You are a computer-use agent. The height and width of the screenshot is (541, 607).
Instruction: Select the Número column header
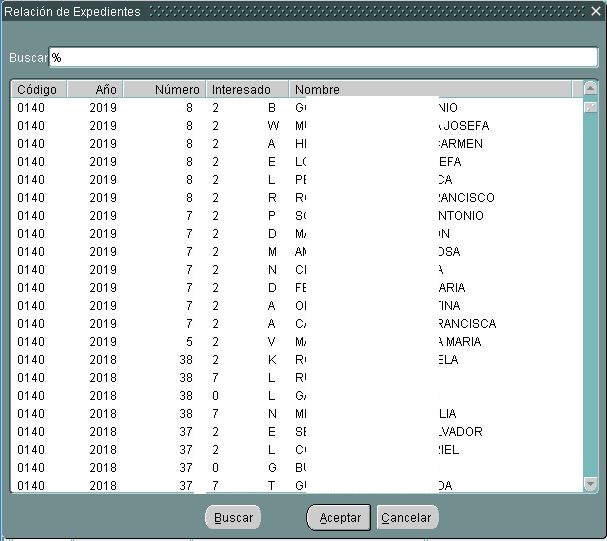[165, 90]
